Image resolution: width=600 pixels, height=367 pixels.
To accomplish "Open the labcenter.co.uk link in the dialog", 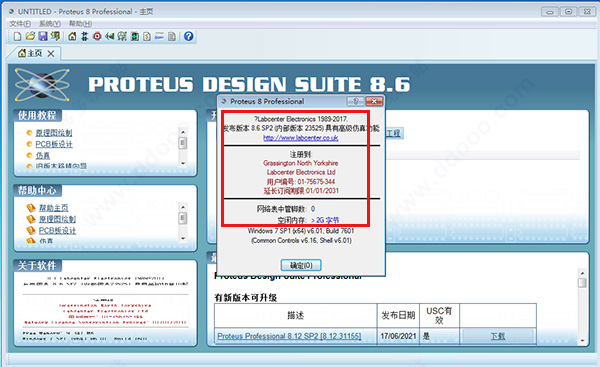I will click(301, 138).
